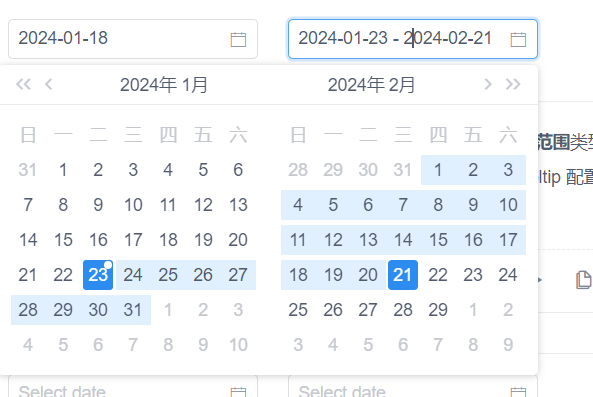This screenshot has width=593, height=397.
Task: Jump to next year with double-right arrow
Action: click(513, 84)
